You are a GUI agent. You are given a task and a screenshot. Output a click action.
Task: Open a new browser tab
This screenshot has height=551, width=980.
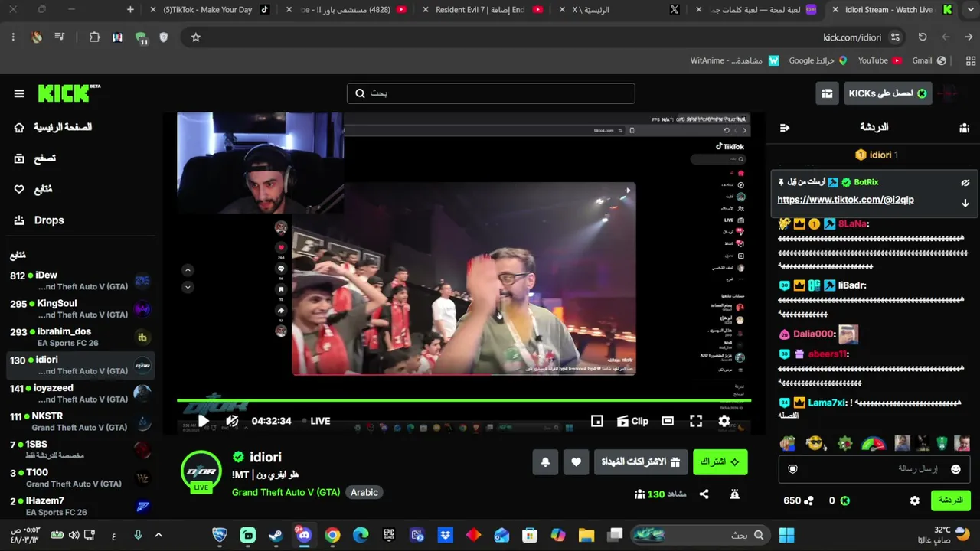(130, 10)
